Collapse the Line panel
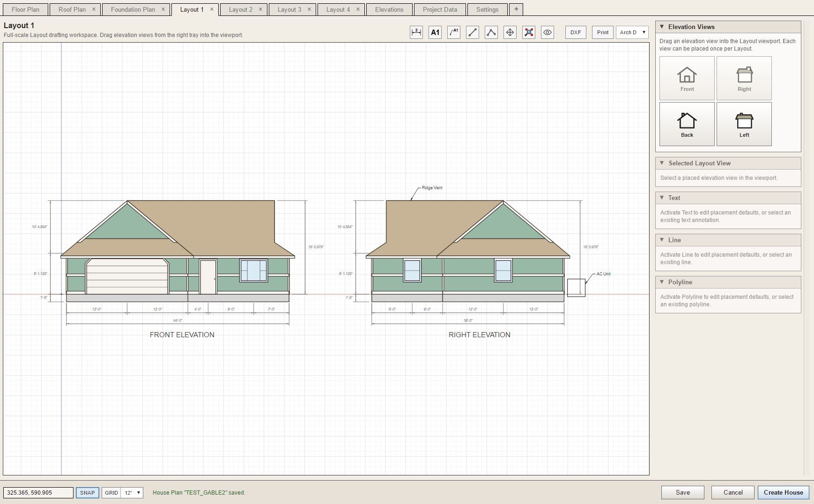Viewport: 814px width, 504px height. (662, 240)
